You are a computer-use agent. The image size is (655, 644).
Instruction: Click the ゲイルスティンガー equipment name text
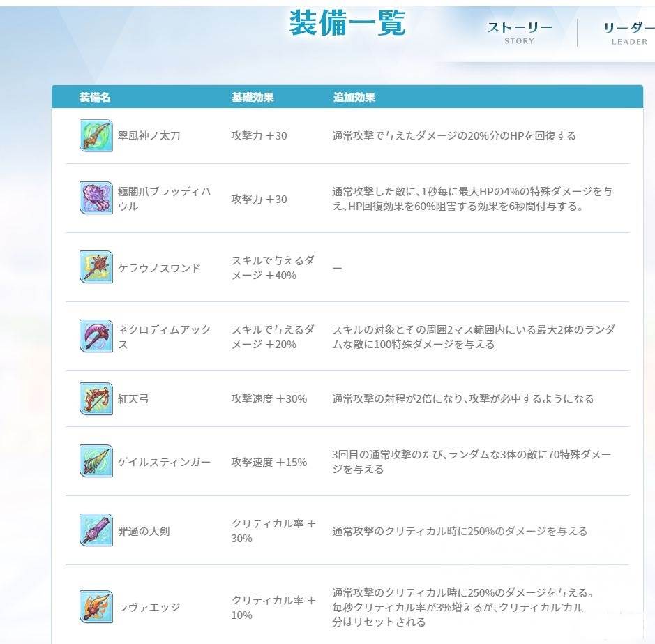pyautogui.click(x=164, y=462)
